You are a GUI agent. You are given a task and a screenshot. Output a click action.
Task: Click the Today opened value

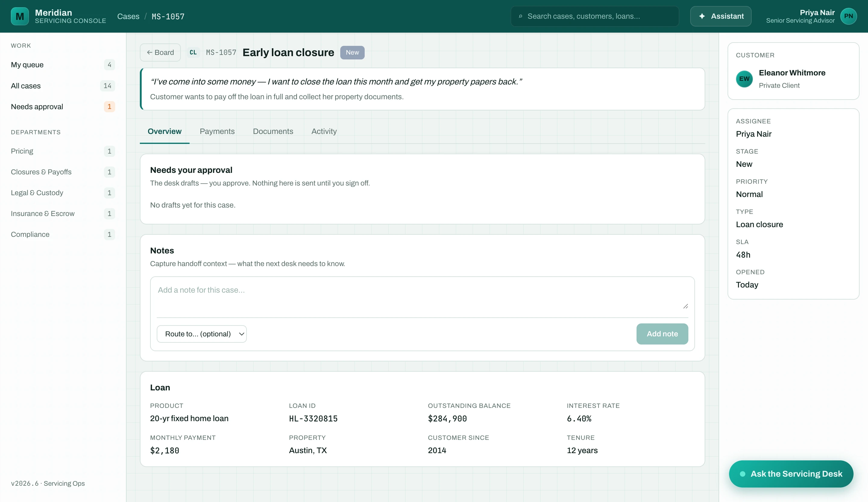pos(747,285)
